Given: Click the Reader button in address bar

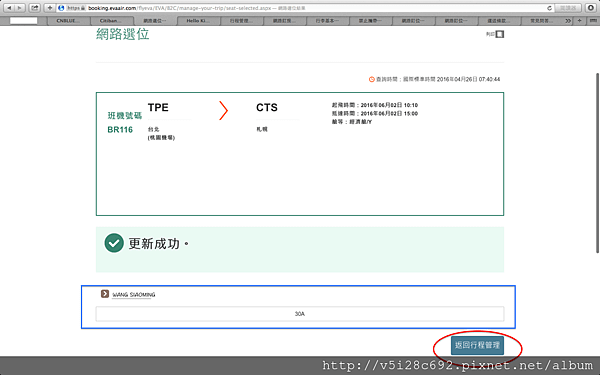Looking at the screenshot, I should tap(568, 8).
